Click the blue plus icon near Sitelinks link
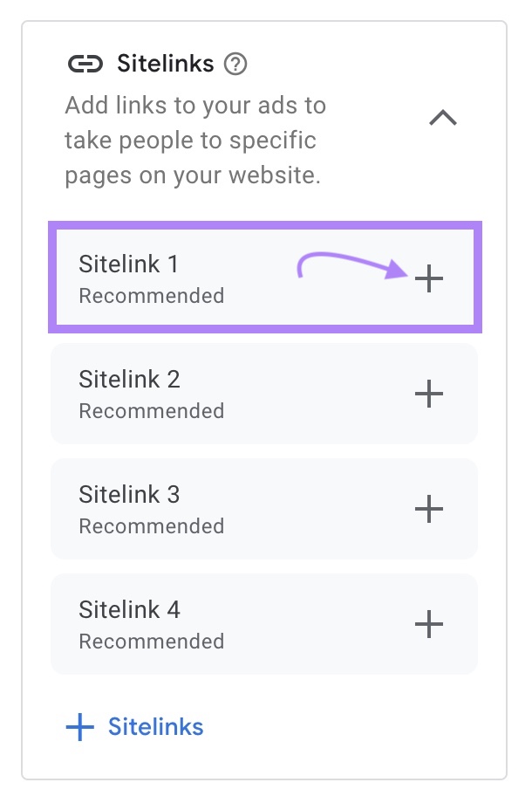 pos(79,726)
